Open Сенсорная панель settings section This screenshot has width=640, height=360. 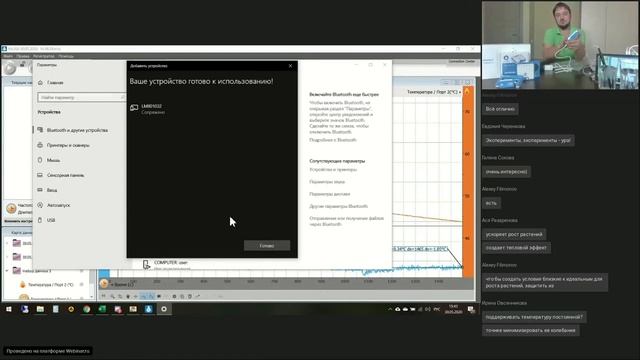point(61,175)
